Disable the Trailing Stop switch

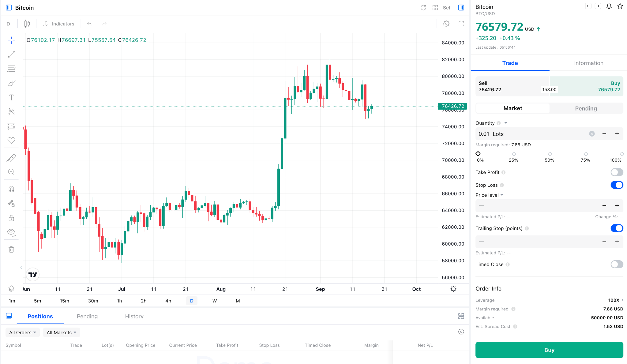(x=617, y=228)
